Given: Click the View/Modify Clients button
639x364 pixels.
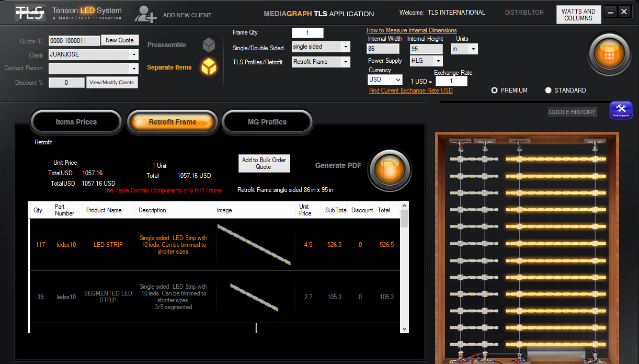Looking at the screenshot, I should [112, 83].
